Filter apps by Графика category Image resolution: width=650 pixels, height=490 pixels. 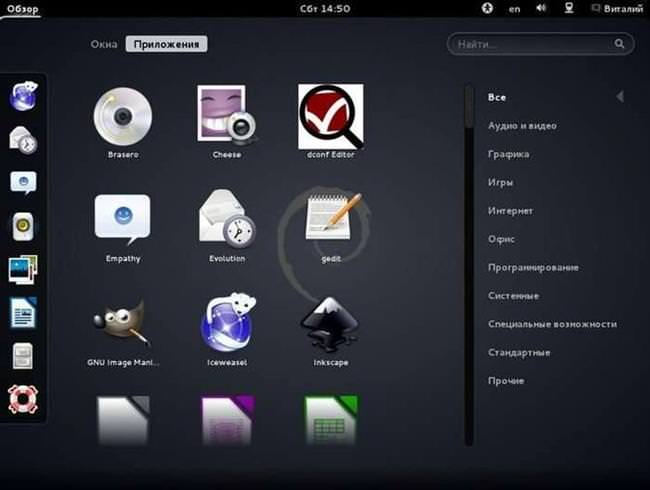(509, 154)
